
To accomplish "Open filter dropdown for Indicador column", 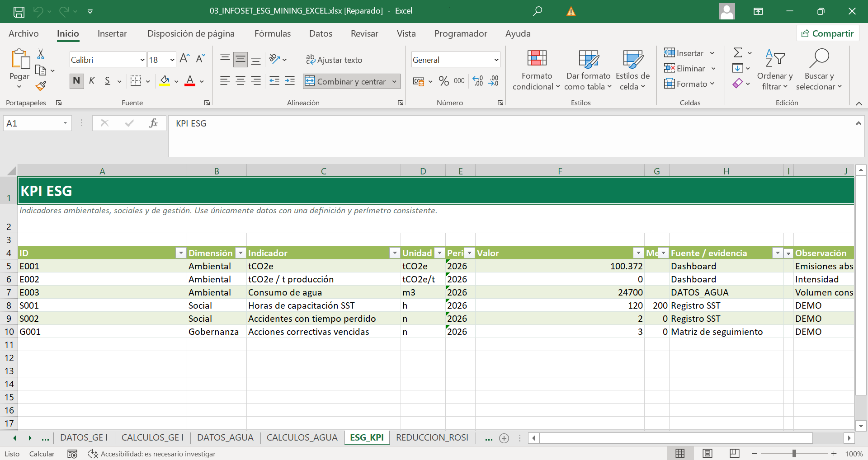I will point(395,253).
